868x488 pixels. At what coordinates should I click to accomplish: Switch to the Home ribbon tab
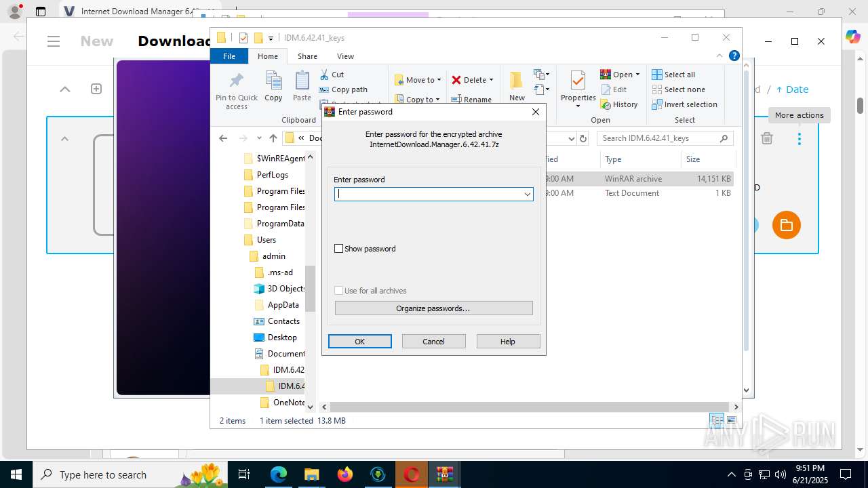(x=268, y=56)
